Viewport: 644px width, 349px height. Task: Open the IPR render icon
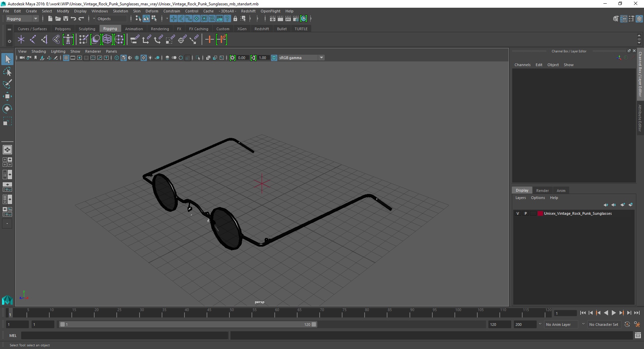point(288,19)
